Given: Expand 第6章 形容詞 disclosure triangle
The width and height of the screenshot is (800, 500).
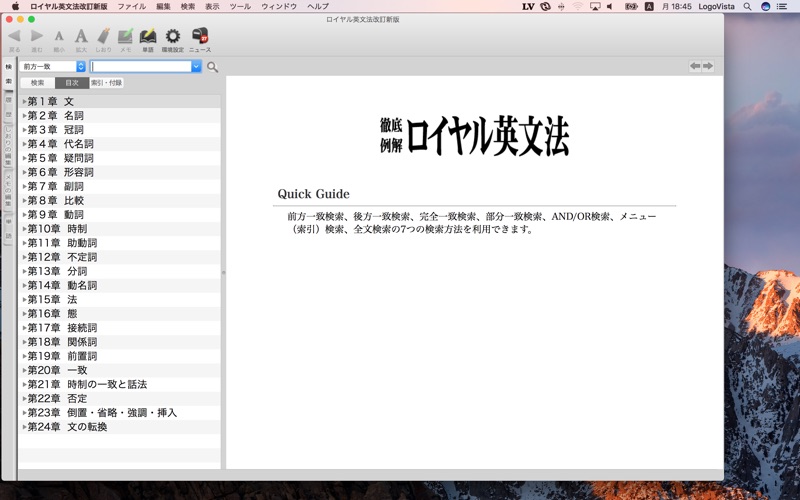Looking at the screenshot, I should [24, 172].
